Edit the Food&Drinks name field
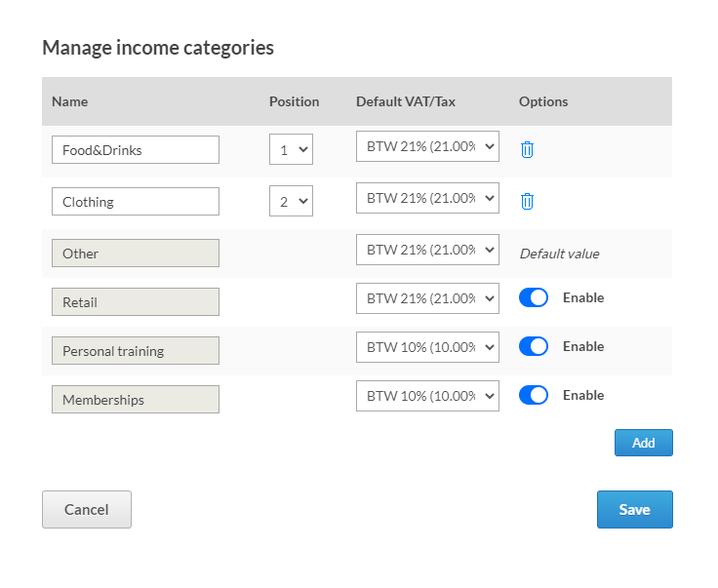 (136, 149)
